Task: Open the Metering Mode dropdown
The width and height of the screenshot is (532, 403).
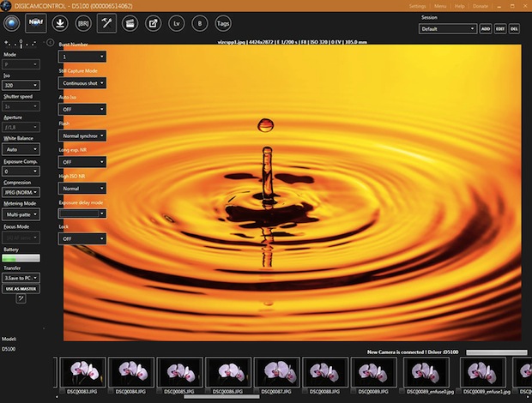Action: pyautogui.click(x=21, y=214)
